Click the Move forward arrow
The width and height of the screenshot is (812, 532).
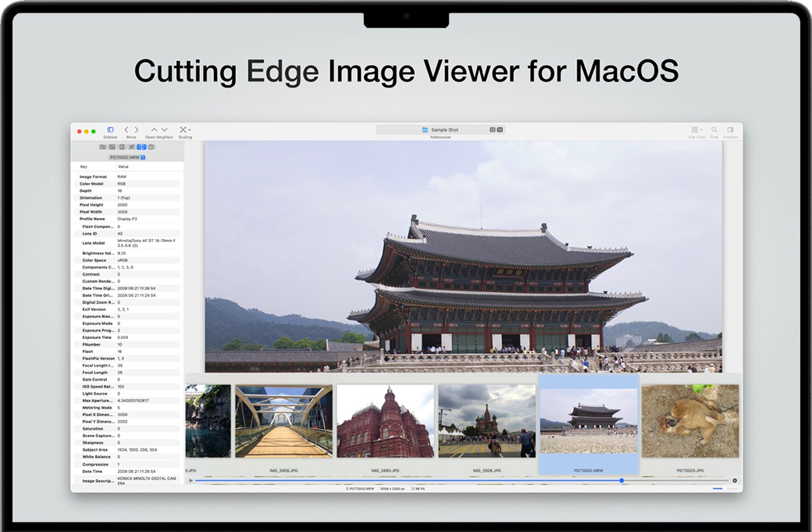137,130
